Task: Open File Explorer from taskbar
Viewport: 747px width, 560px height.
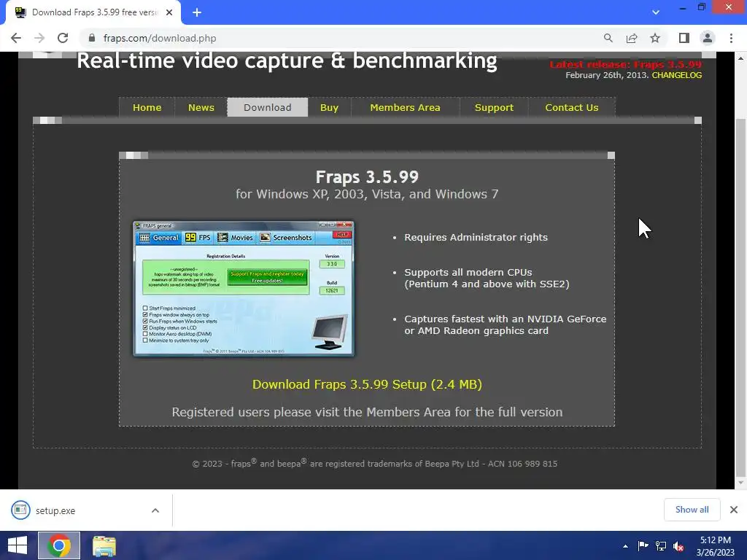Action: (x=104, y=545)
